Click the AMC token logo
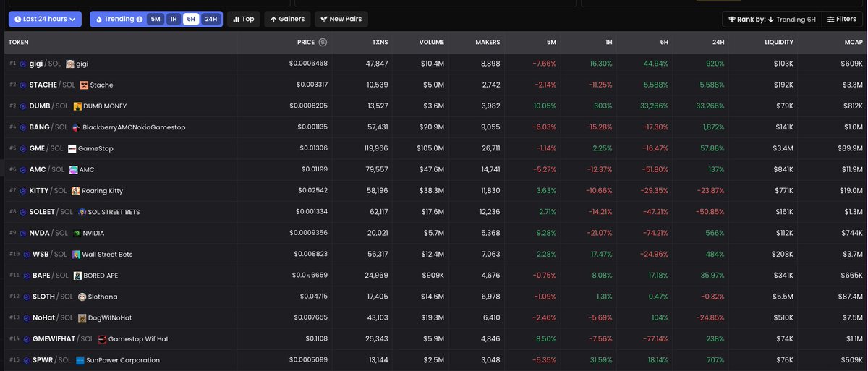Screen dimensions: 868x371 (x=73, y=169)
